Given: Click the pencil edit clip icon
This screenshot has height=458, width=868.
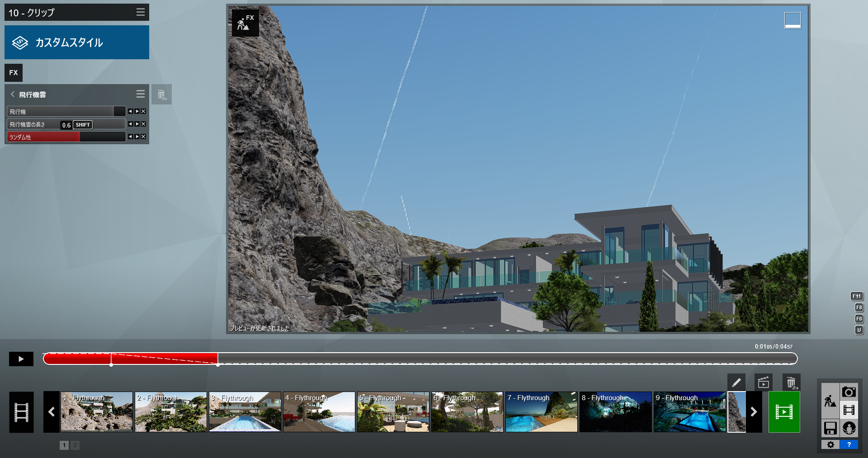Looking at the screenshot, I should (x=736, y=382).
